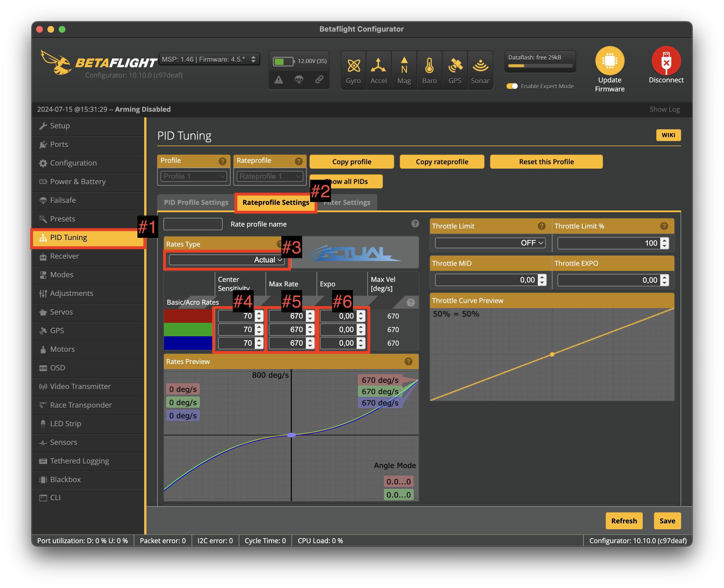Toggle Enable Expert Mode switch
Image resolution: width=724 pixels, height=588 pixels.
(x=512, y=86)
